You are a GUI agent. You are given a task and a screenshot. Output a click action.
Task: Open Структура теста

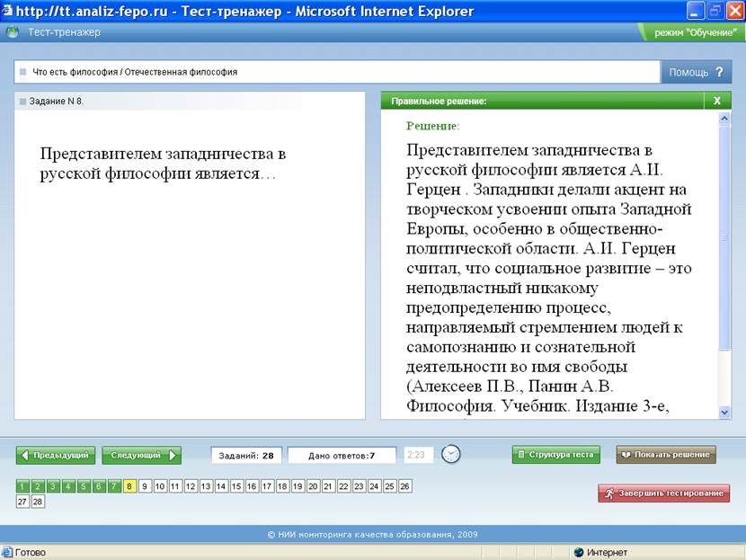click(555, 454)
